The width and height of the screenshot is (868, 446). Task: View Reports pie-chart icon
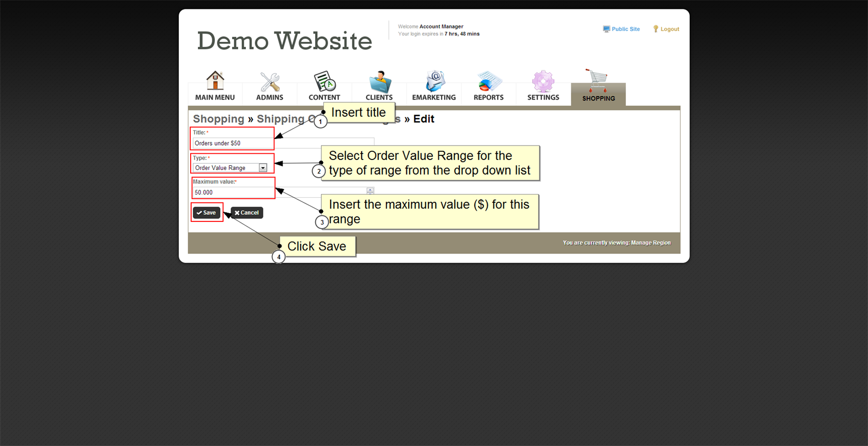(488, 82)
